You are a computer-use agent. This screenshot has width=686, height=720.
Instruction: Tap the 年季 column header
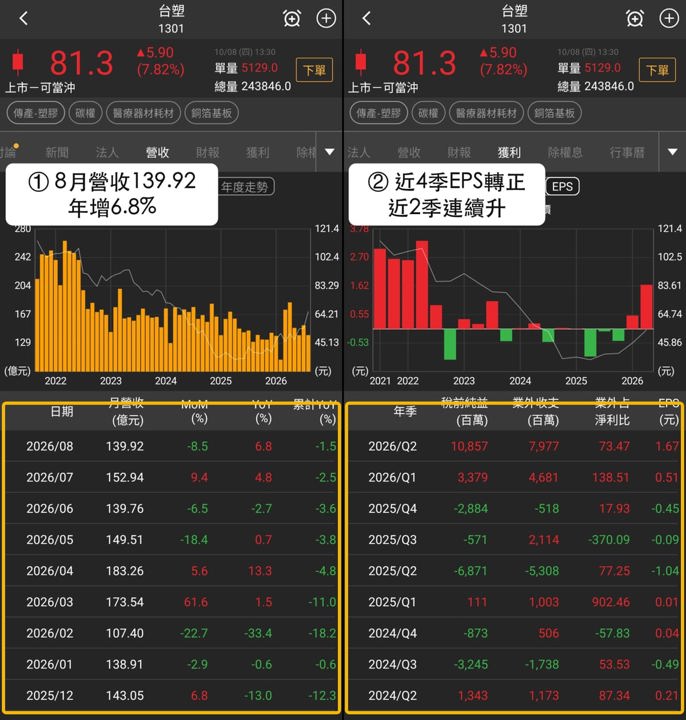405,411
